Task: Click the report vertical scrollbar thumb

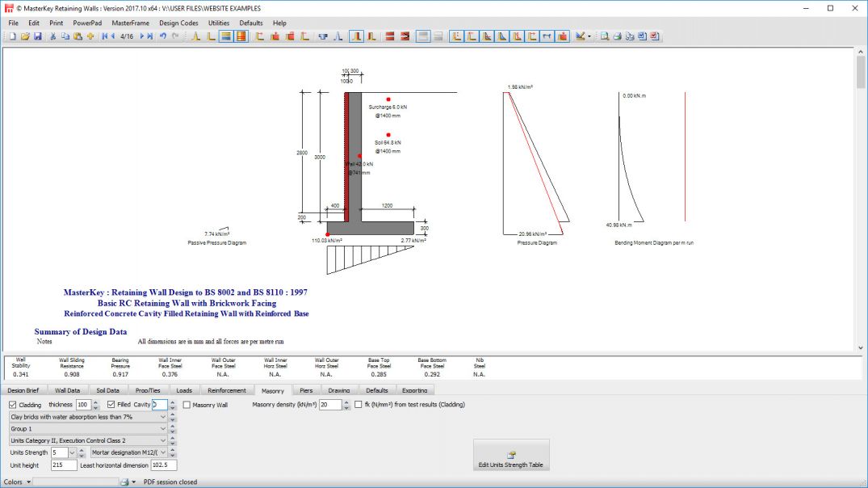Action: pos(861,73)
